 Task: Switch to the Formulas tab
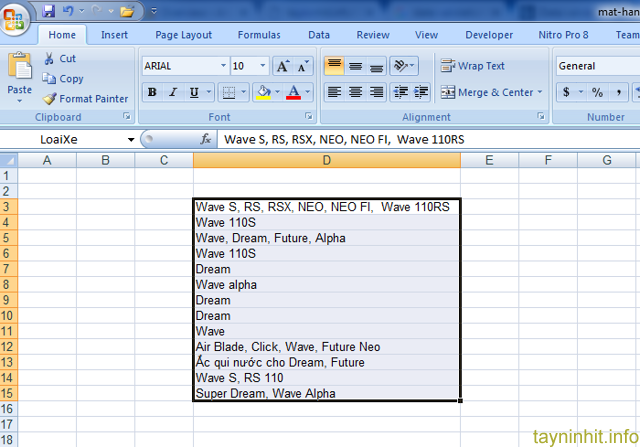coord(259,35)
